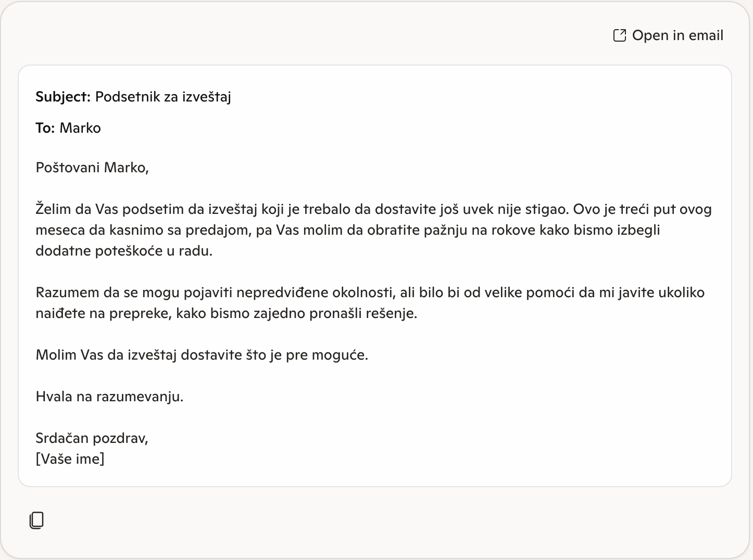Click the [Vaše ime] signature placeholder
Viewport: 753px width, 560px height.
click(x=70, y=459)
